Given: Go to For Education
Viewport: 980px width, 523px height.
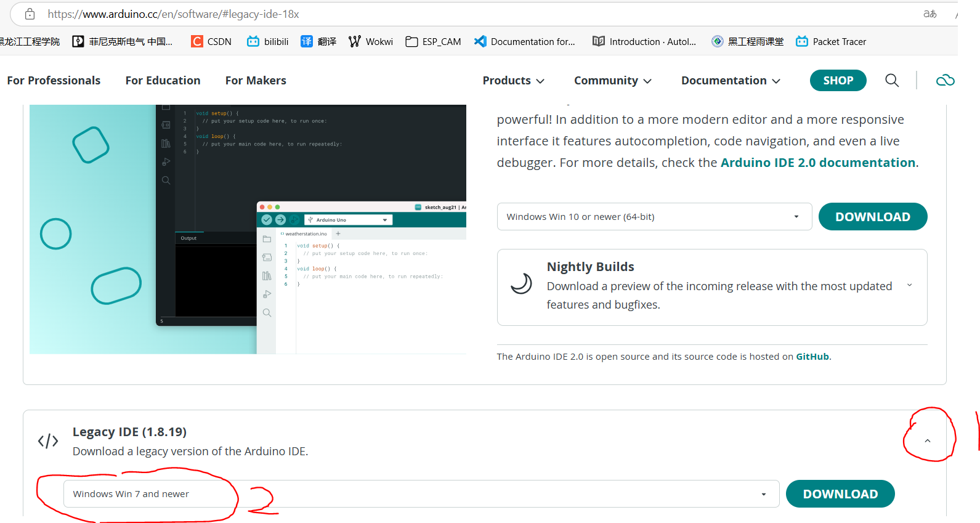Looking at the screenshot, I should pyautogui.click(x=163, y=81).
